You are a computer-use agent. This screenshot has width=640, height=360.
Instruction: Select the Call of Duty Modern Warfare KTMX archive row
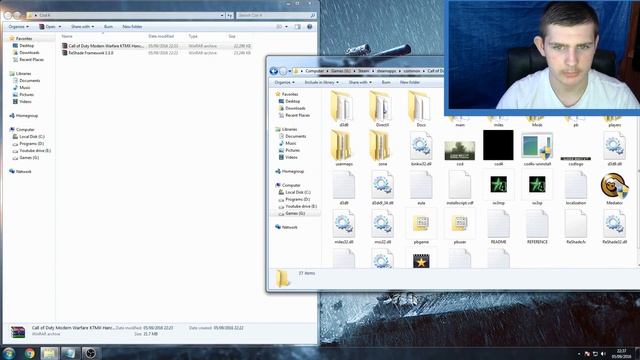[x=156, y=46]
